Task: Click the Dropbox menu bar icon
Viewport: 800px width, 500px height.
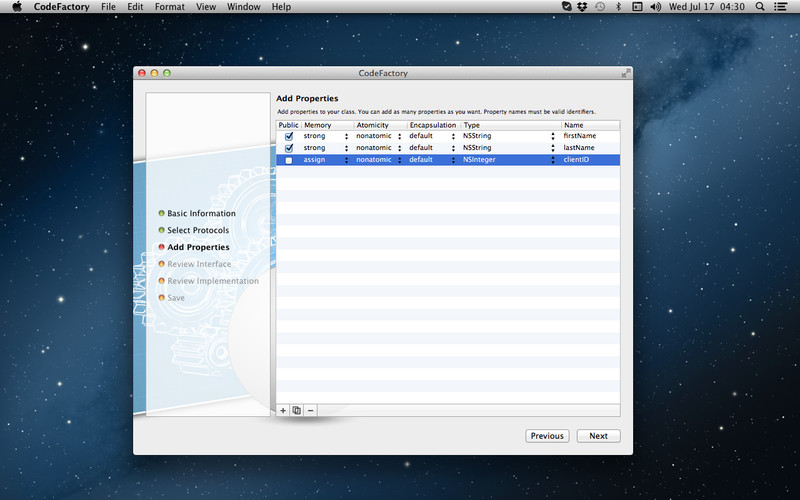Action: click(582, 7)
